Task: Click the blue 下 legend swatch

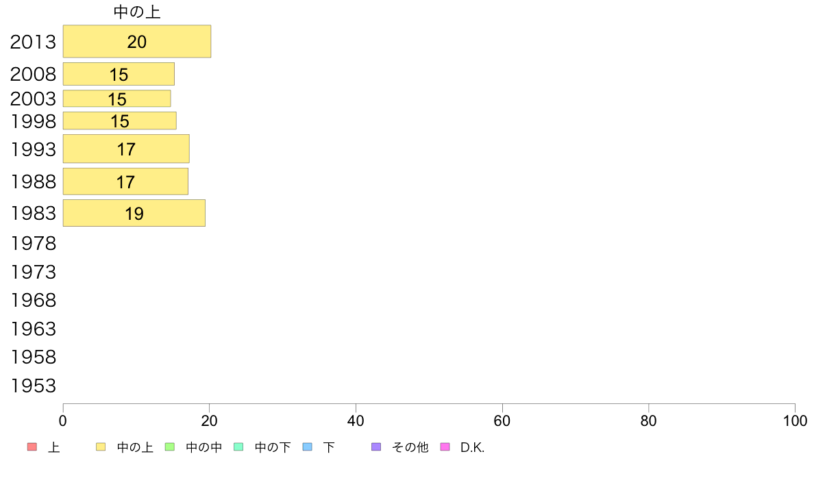Action: pyautogui.click(x=308, y=447)
